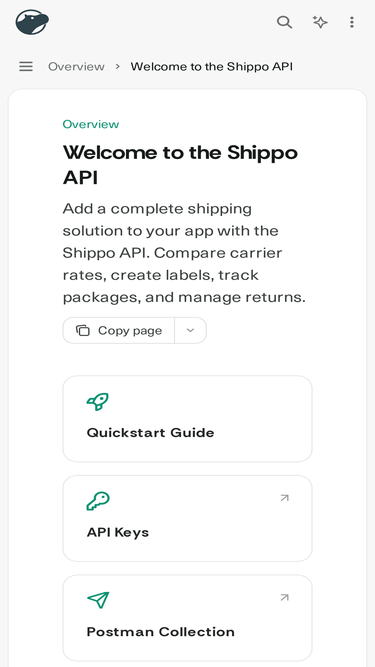
Task: Open the API Keys card
Action: point(188,518)
